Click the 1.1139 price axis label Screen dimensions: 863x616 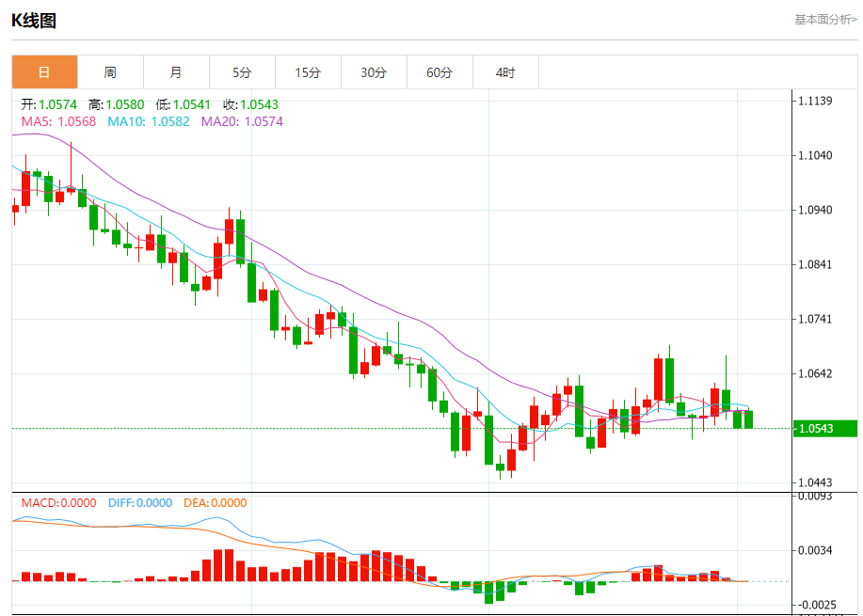tap(816, 101)
